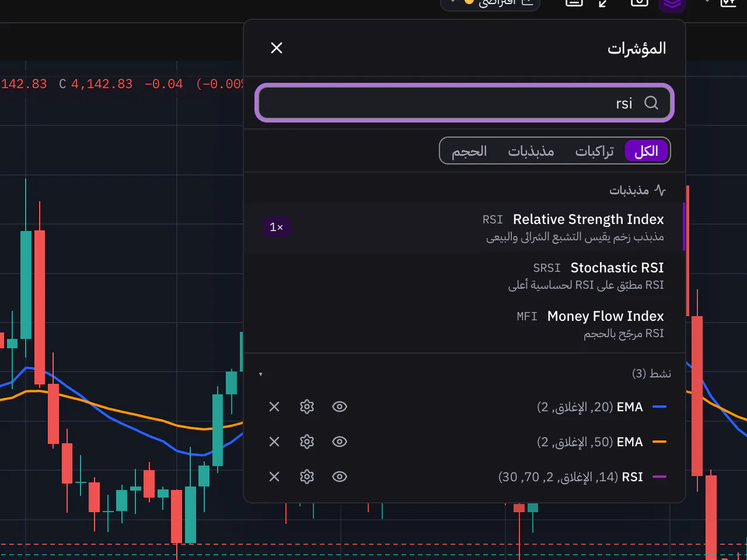Focus the indicator search field containing rsi
Viewport: 747px width, 560px height.
[465, 103]
